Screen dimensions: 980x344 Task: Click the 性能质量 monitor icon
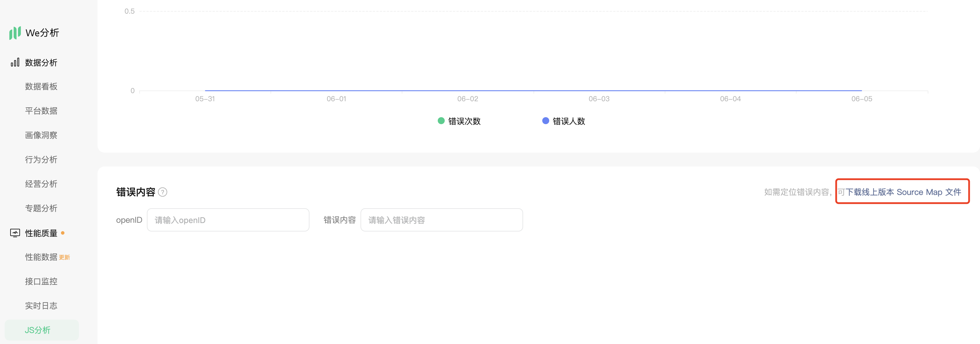click(15, 233)
